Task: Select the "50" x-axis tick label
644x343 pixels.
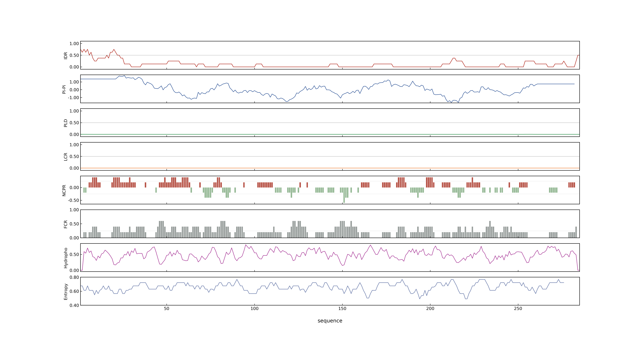Action: point(167,309)
